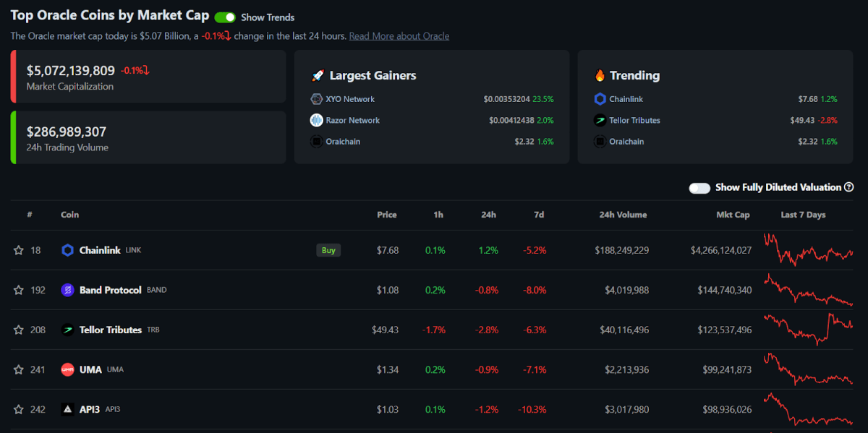
Task: Click Chainlink's $188,249,229 volume cell
Action: pos(621,250)
